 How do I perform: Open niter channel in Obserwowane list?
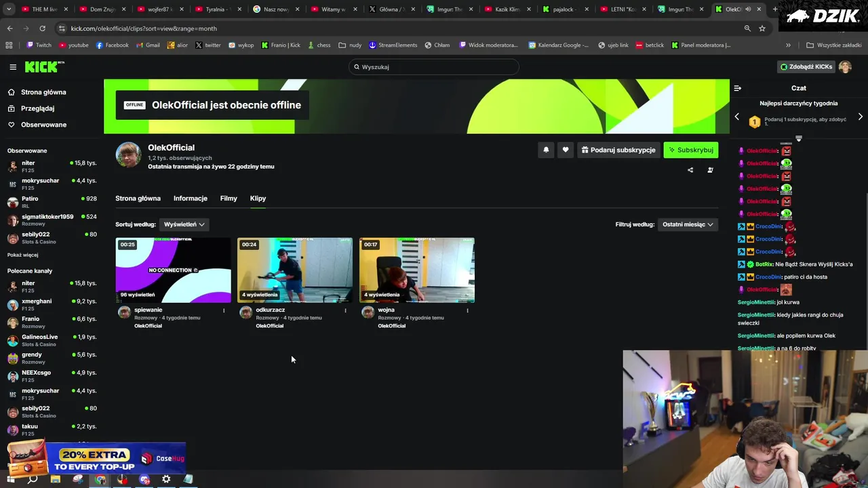[52, 167]
